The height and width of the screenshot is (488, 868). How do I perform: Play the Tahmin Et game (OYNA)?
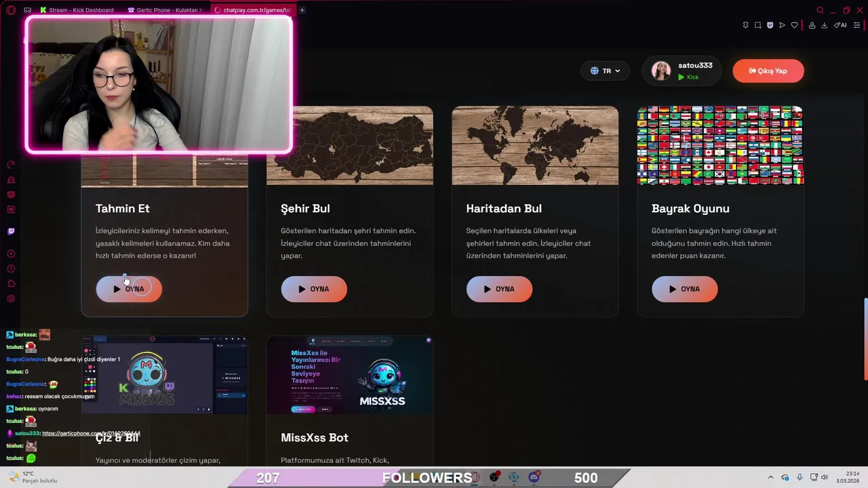tap(129, 289)
